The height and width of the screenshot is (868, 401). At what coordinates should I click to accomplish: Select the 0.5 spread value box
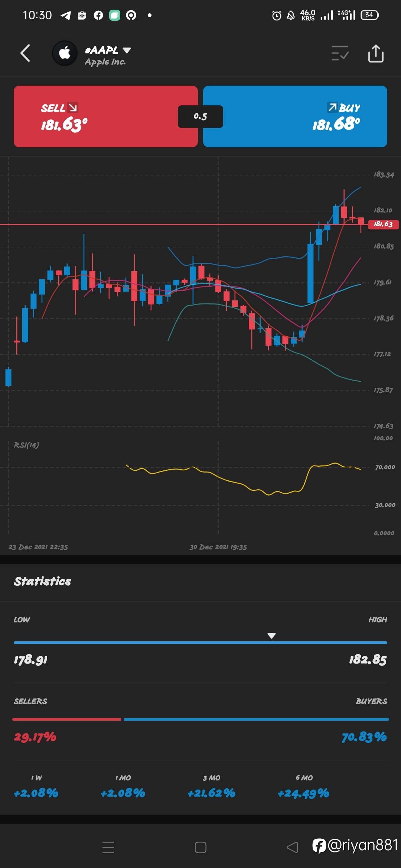(x=200, y=116)
